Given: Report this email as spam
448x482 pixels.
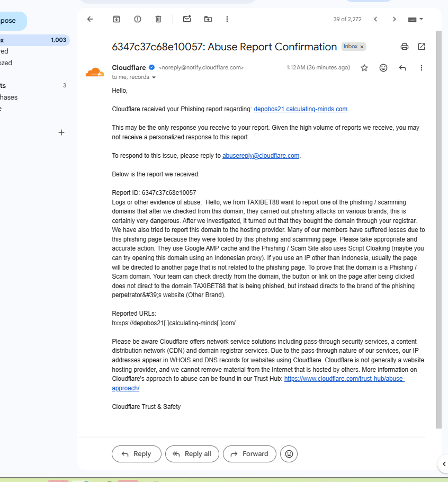Looking at the screenshot, I should (x=138, y=19).
